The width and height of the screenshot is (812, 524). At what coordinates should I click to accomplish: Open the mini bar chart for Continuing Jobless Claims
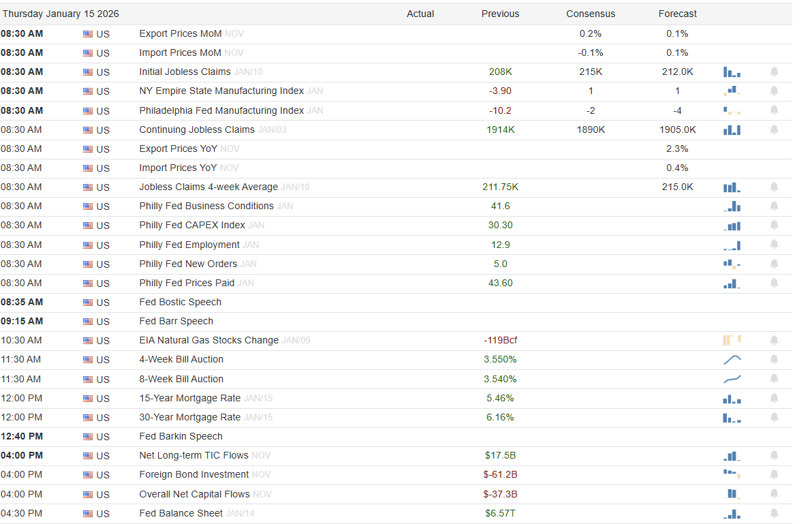pos(732,129)
